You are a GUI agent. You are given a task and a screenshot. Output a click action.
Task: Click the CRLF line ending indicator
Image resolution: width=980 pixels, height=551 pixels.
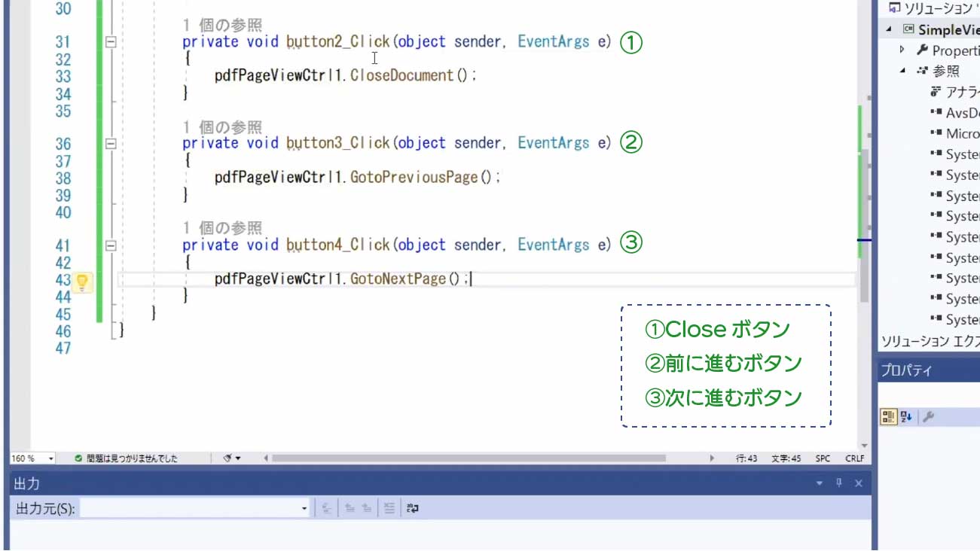point(854,458)
